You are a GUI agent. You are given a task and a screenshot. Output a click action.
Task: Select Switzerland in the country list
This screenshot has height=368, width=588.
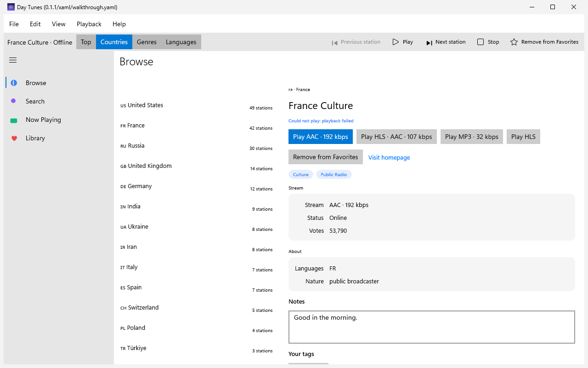tap(197, 308)
